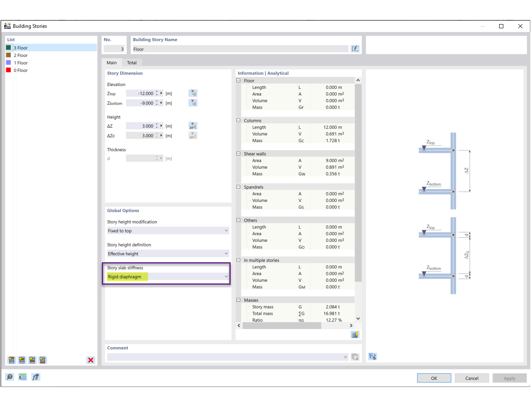The image size is (532, 399).
Task: Collapse the Columns section in information tree
Action: pos(239,121)
